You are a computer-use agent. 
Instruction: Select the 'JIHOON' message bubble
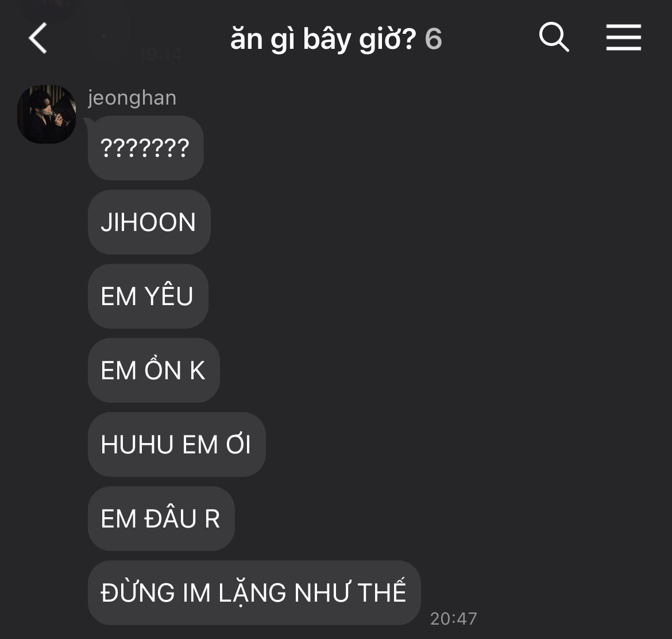pyautogui.click(x=149, y=222)
